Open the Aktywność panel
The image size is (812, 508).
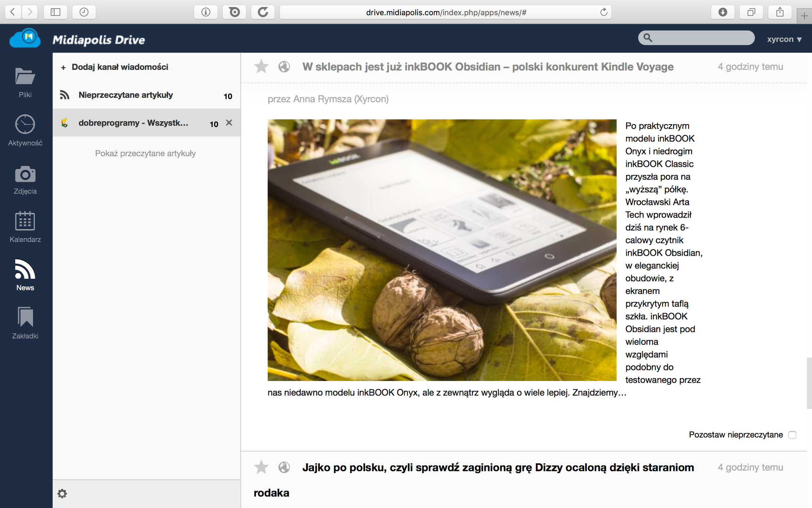[x=25, y=129]
